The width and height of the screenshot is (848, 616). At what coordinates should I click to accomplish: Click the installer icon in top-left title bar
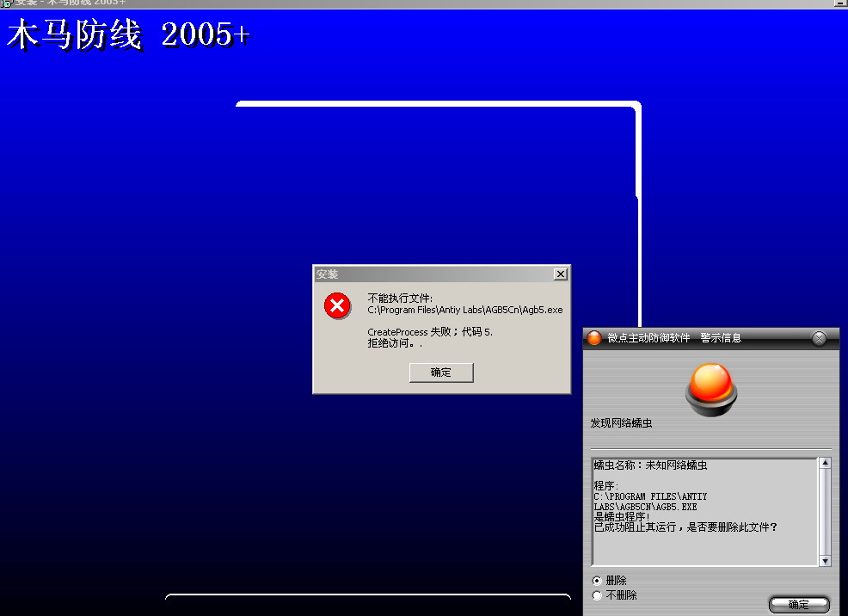tap(6, 3)
